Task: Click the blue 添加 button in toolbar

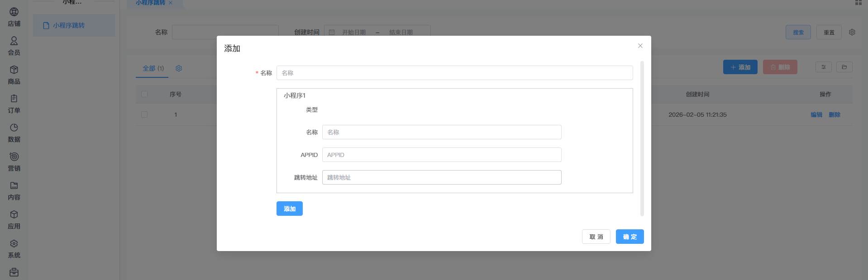Action: pyautogui.click(x=740, y=67)
